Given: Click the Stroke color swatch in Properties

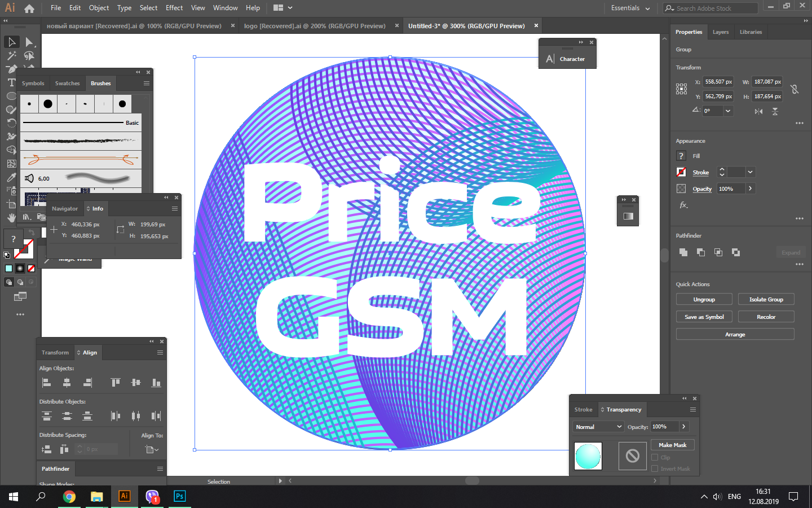Looking at the screenshot, I should (x=681, y=172).
